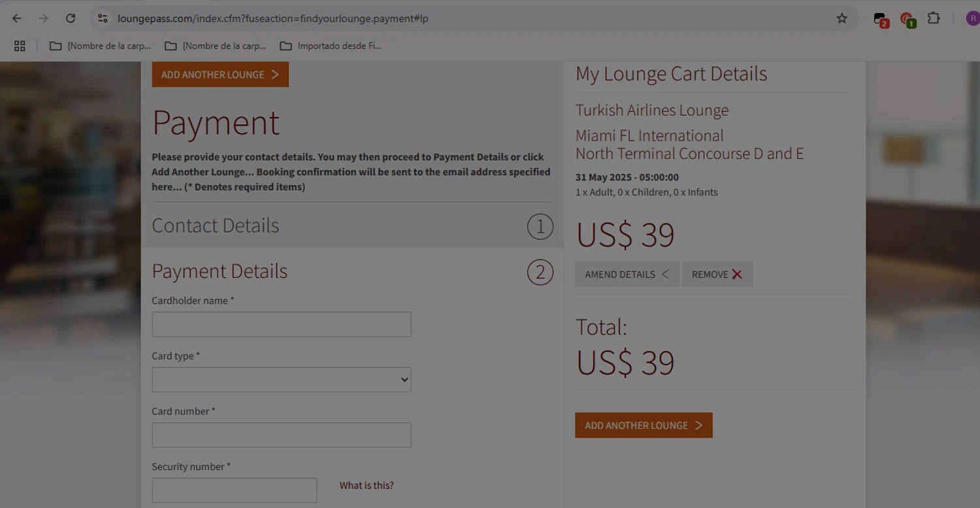Open the Chrome profile avatar
The width and height of the screenshot is (980, 508).
click(973, 18)
